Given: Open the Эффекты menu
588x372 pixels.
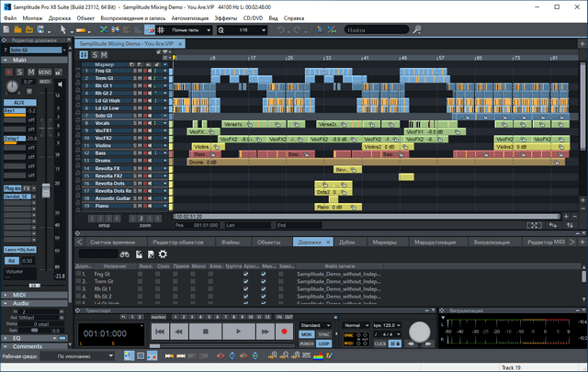Looking at the screenshot, I should point(214,17).
